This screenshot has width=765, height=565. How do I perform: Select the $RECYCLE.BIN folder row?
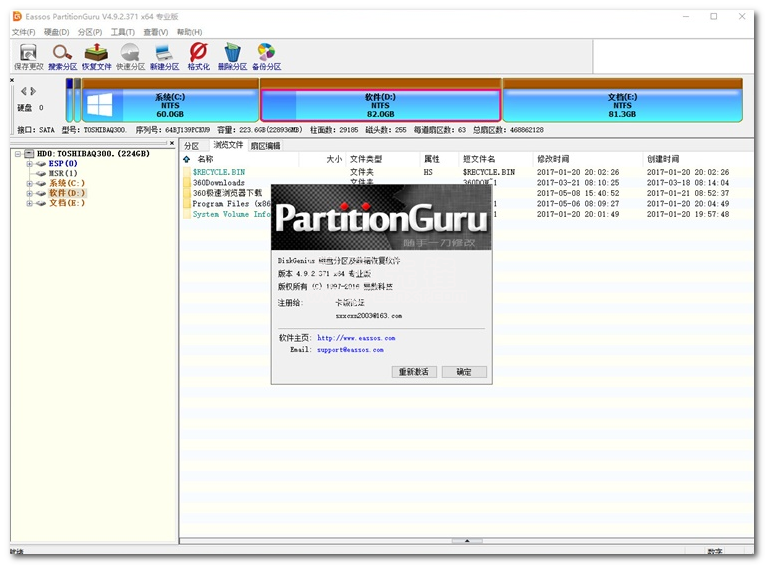467,172
